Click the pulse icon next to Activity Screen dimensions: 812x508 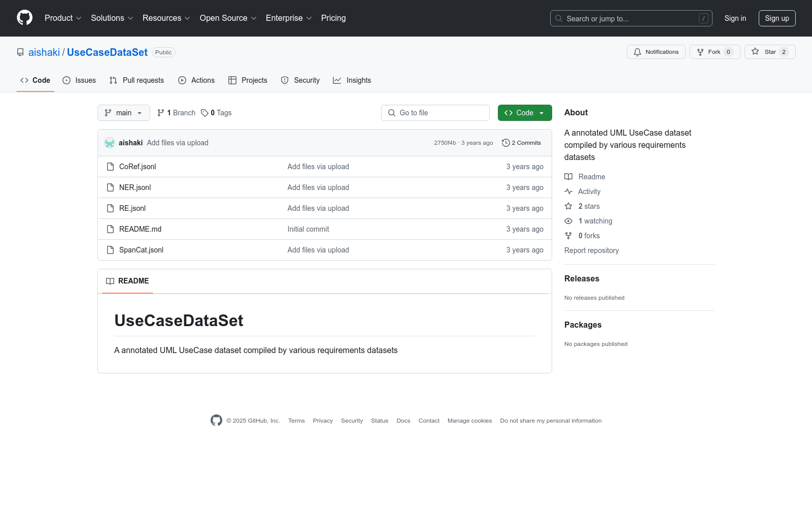[x=568, y=192]
